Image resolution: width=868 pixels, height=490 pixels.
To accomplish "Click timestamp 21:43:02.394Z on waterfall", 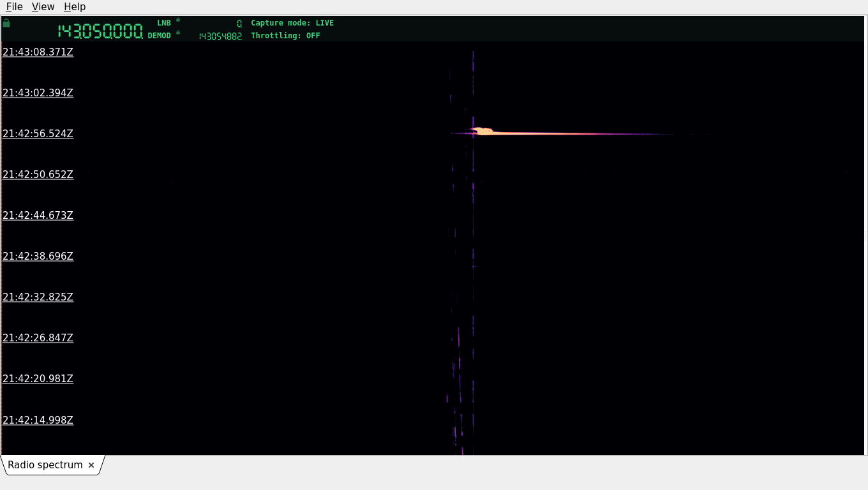I will coord(38,93).
